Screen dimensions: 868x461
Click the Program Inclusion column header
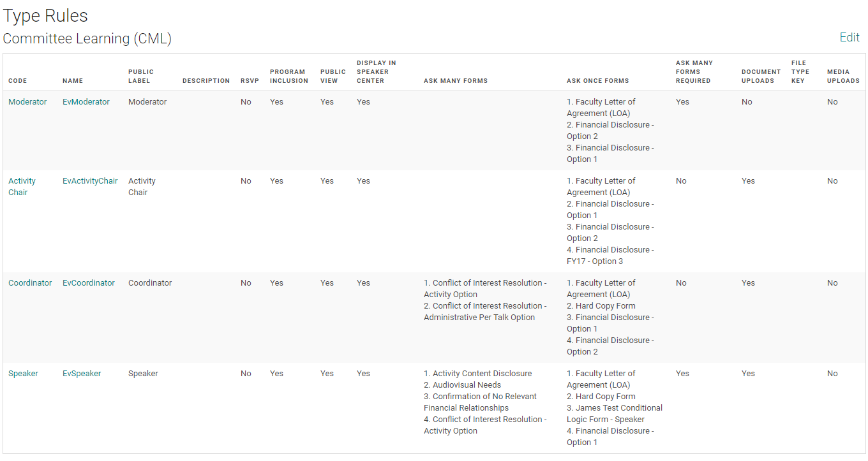[288, 77]
